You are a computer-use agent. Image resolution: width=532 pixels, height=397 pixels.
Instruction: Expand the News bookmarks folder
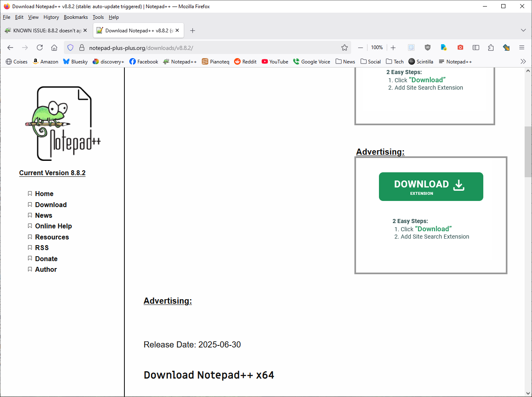345,61
